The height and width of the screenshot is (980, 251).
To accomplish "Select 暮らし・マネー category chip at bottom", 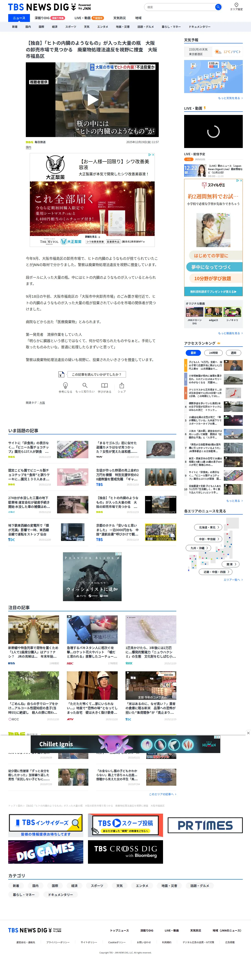I will coord(24,894).
